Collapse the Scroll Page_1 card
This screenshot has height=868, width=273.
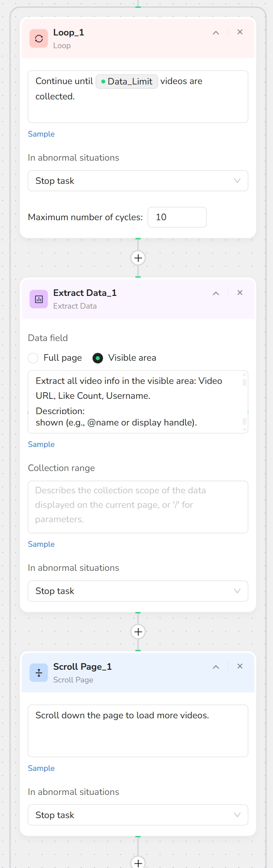pos(216,667)
